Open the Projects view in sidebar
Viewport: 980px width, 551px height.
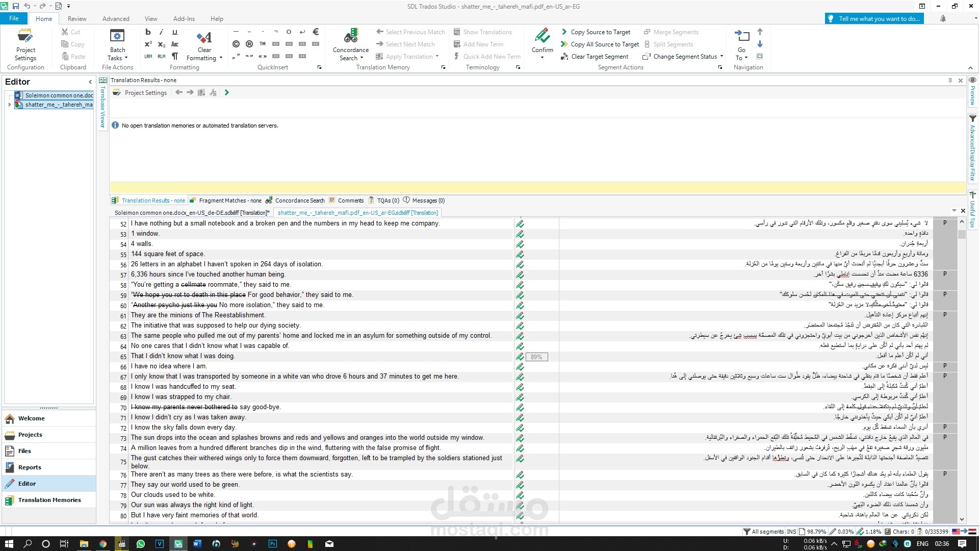coord(49,435)
